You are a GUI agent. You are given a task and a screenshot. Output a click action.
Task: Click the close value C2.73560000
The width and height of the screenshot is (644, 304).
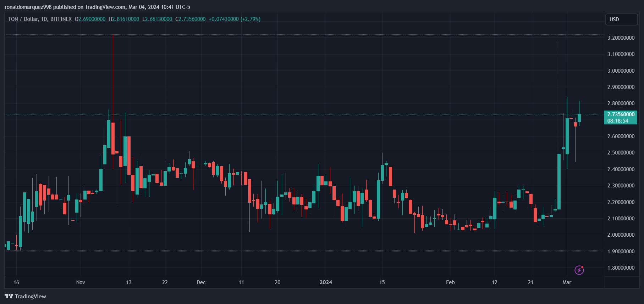(191, 19)
